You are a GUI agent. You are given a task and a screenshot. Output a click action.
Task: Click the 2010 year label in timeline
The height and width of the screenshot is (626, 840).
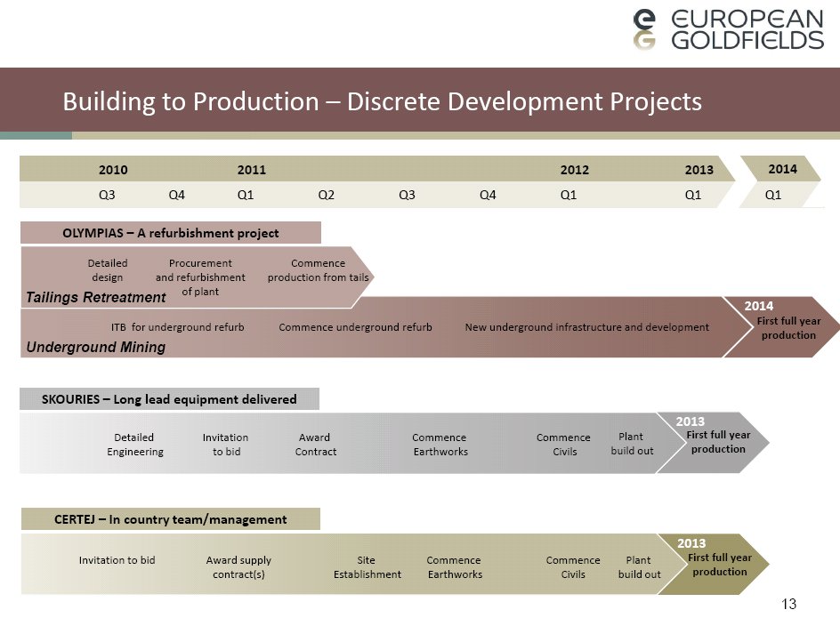click(113, 170)
